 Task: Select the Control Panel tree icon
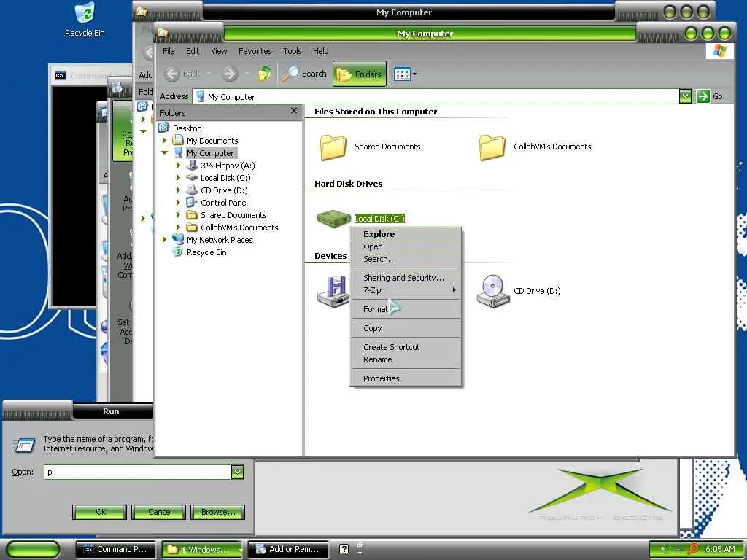tap(192, 203)
